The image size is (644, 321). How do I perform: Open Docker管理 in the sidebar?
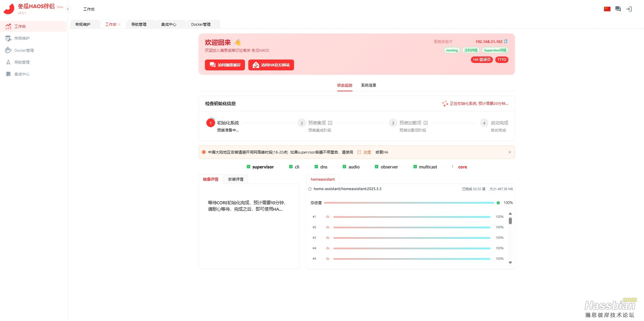tap(34, 50)
